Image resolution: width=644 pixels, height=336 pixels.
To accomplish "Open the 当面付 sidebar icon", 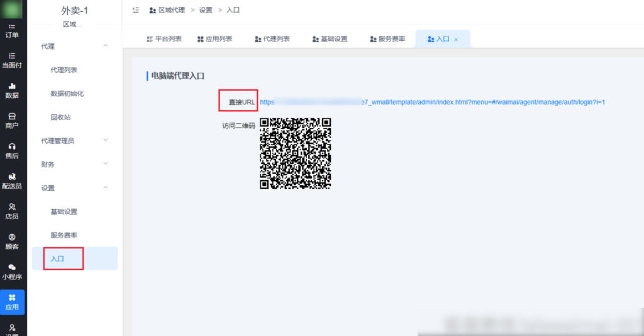I will click(x=12, y=61).
